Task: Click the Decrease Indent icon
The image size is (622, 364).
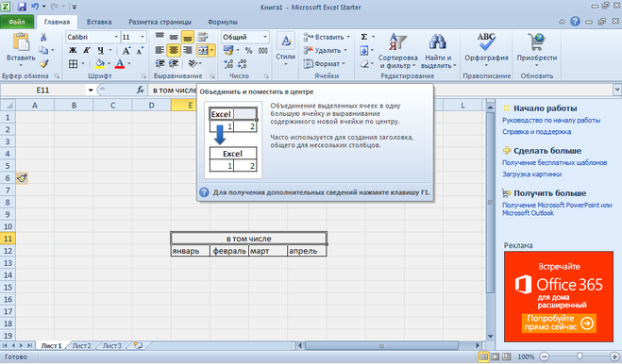Action: pyautogui.click(x=160, y=63)
